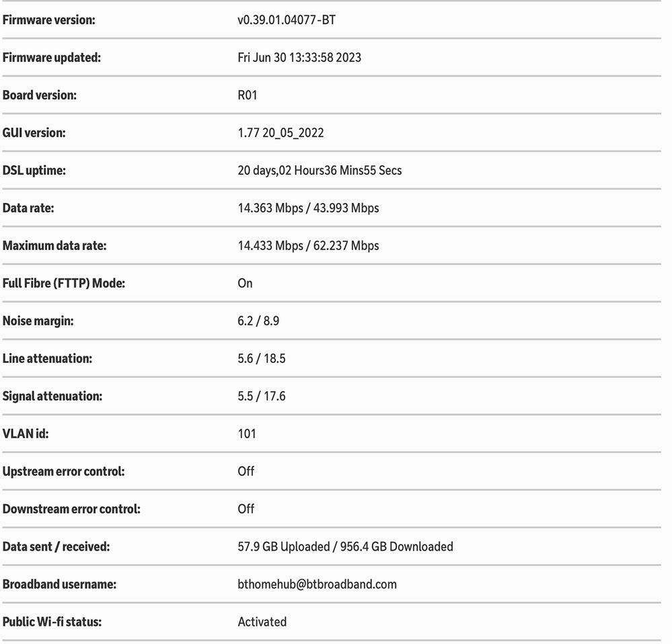The image size is (672, 644).
Task: Click the Maximum data rate value
Action: [x=308, y=246]
